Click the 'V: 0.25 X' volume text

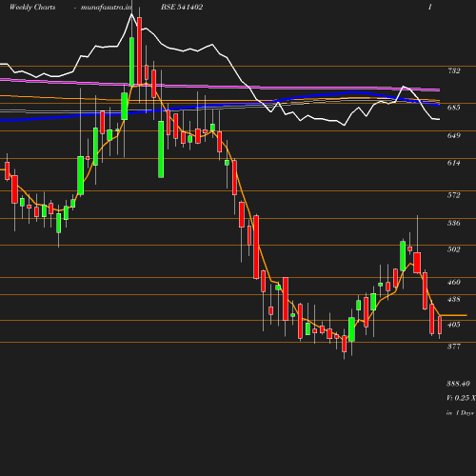(x=461, y=398)
